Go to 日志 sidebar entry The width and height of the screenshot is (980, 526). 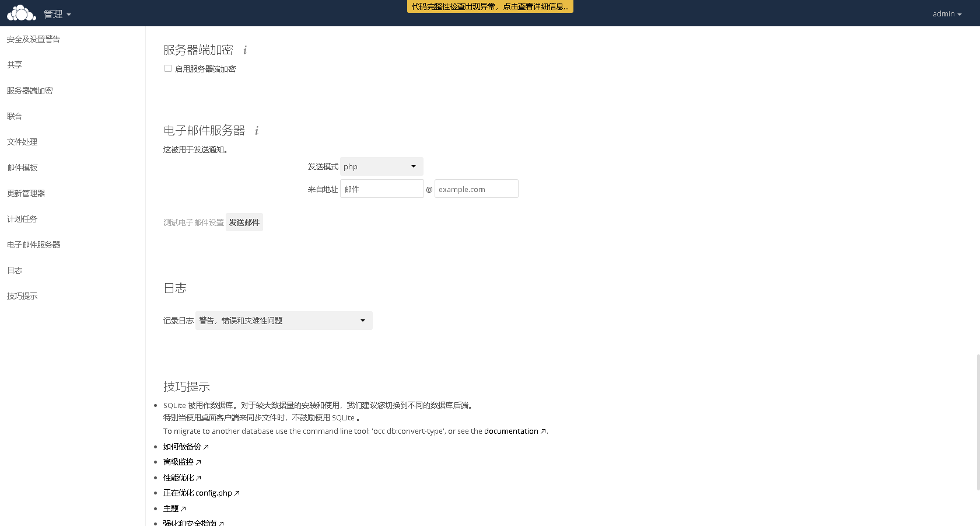tap(15, 270)
